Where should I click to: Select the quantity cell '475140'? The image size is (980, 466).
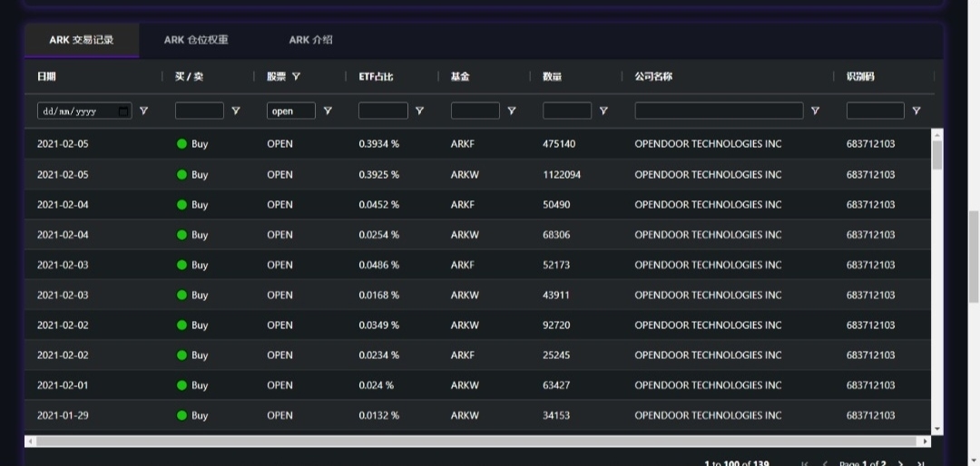coord(559,143)
